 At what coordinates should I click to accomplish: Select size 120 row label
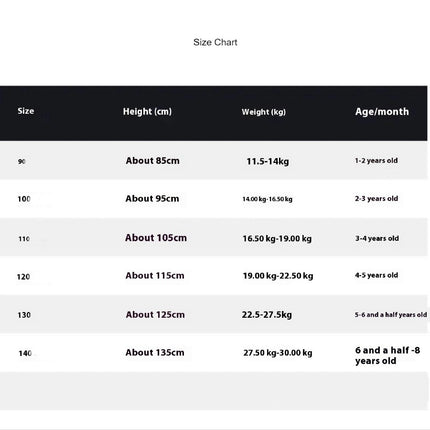tap(23, 277)
